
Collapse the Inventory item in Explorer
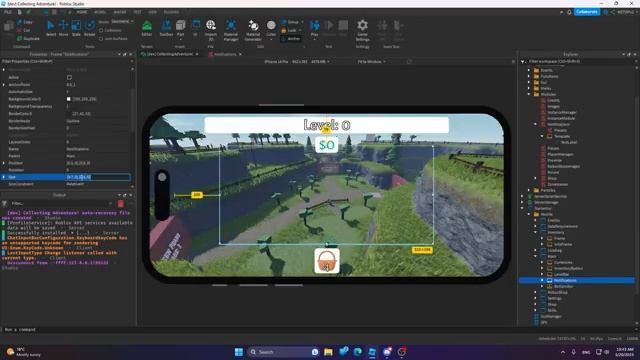[x=536, y=232]
